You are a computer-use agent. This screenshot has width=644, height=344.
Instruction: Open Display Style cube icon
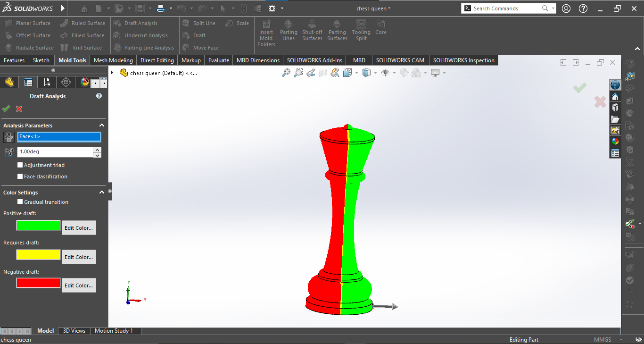pyautogui.click(x=367, y=73)
